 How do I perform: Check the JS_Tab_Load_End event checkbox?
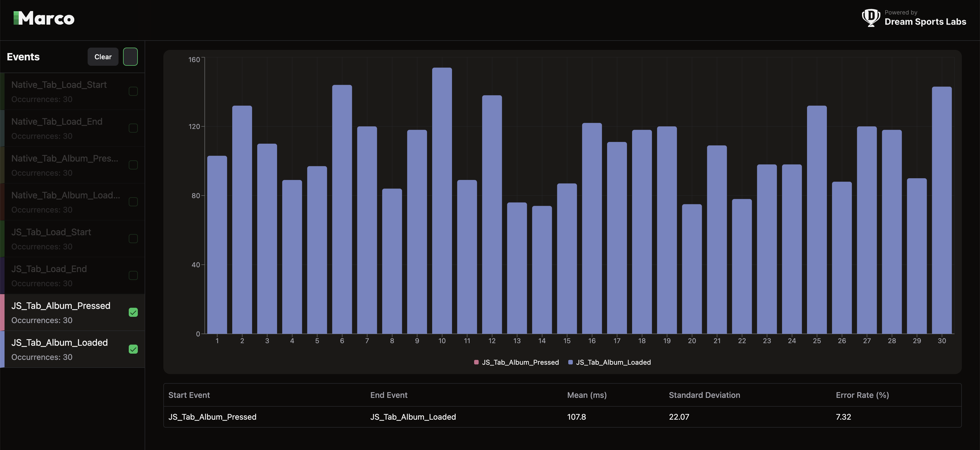[x=133, y=275]
